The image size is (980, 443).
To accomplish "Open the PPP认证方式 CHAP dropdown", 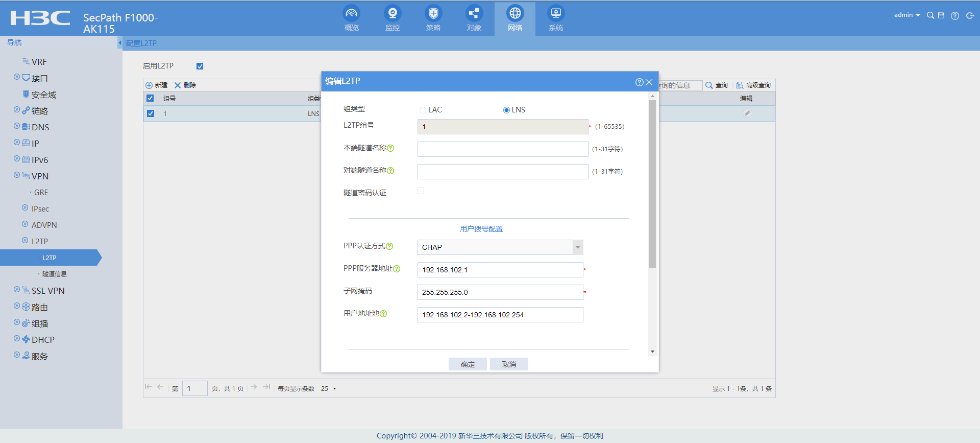I will point(578,247).
